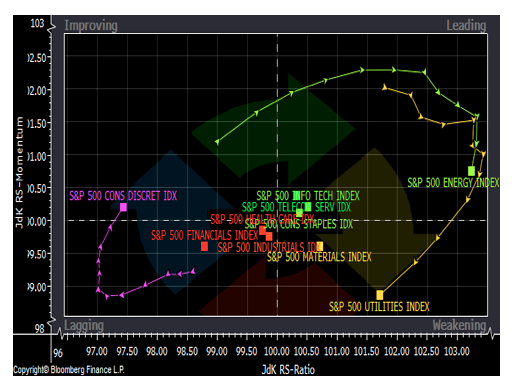The width and height of the screenshot is (516, 392).
Task: Select the Financials Index red square marker
Action: tap(204, 246)
